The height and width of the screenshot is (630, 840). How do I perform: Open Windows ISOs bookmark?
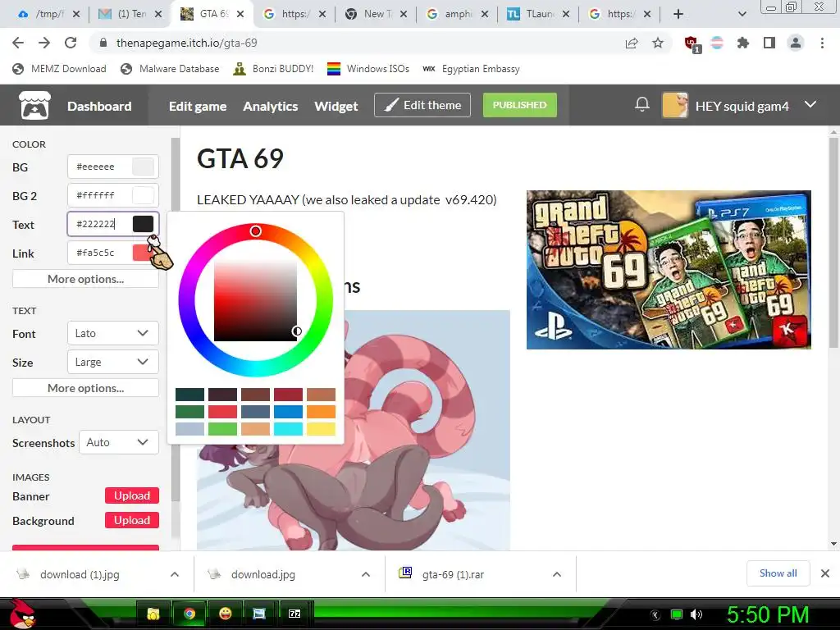368,69
